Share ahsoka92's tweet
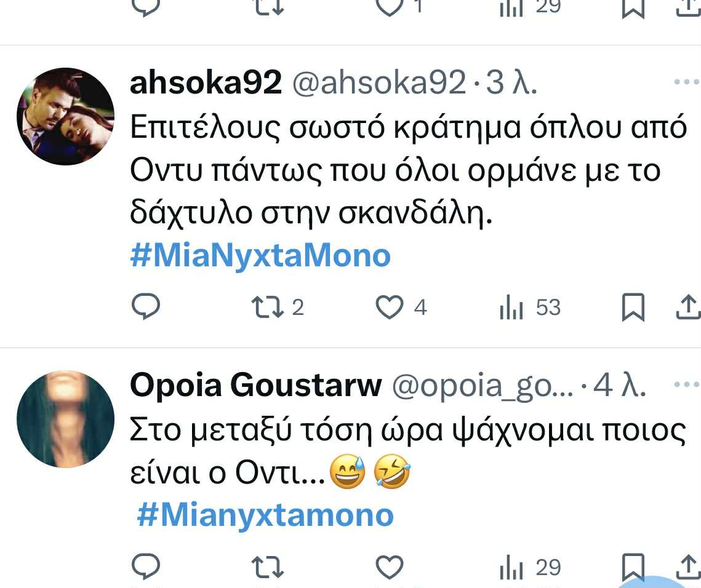Viewport: 701px width, 588px height. [x=688, y=307]
